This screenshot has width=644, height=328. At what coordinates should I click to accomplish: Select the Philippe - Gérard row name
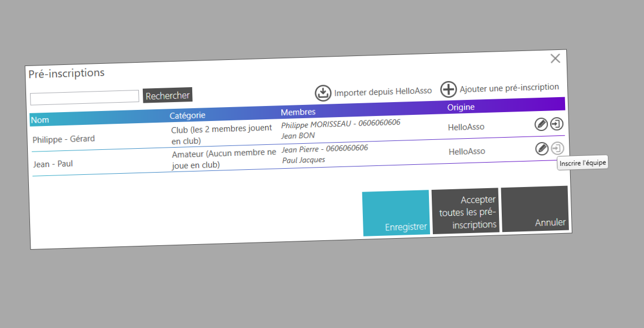pyautogui.click(x=63, y=139)
